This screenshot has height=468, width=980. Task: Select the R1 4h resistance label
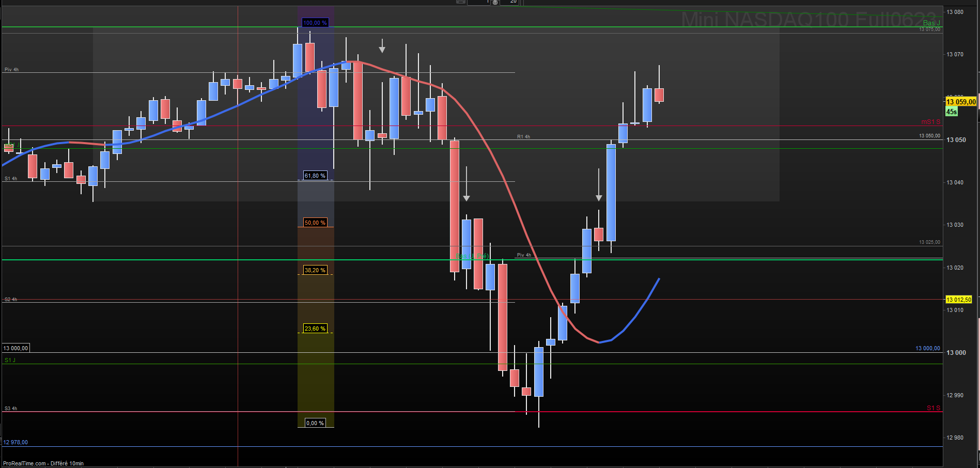tap(523, 137)
